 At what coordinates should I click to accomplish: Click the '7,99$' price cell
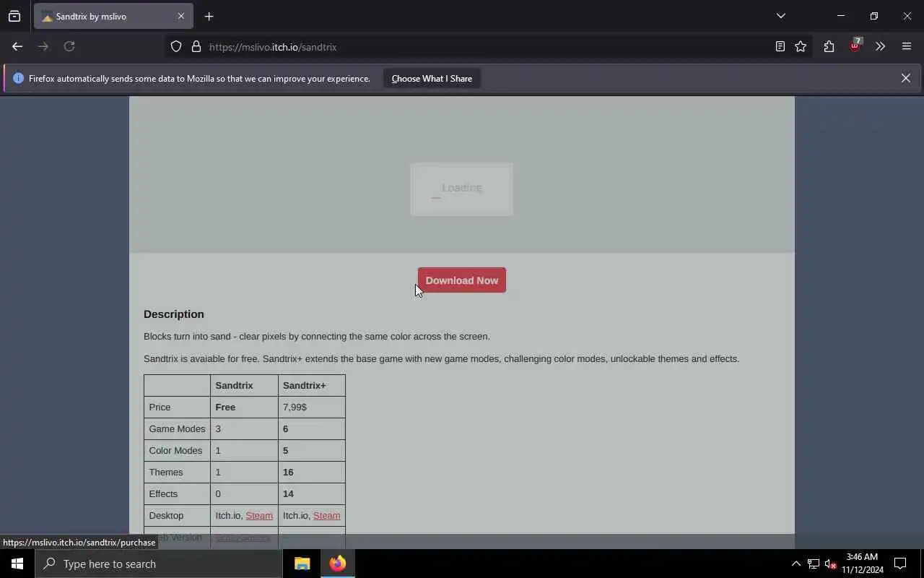[312, 407]
